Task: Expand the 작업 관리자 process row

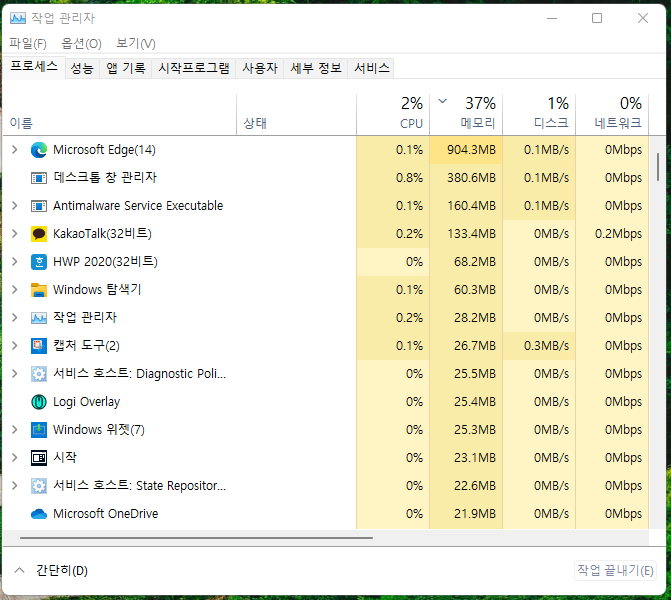Action: (15, 318)
